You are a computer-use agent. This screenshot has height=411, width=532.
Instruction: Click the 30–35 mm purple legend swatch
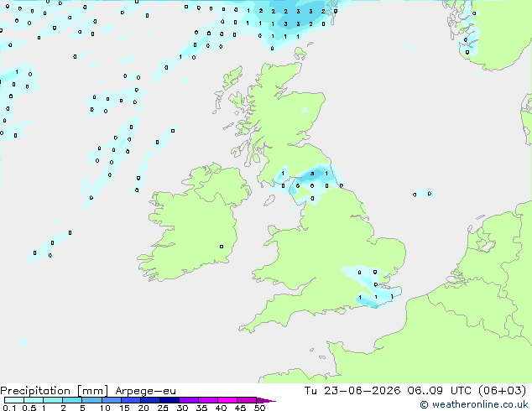click(x=188, y=400)
